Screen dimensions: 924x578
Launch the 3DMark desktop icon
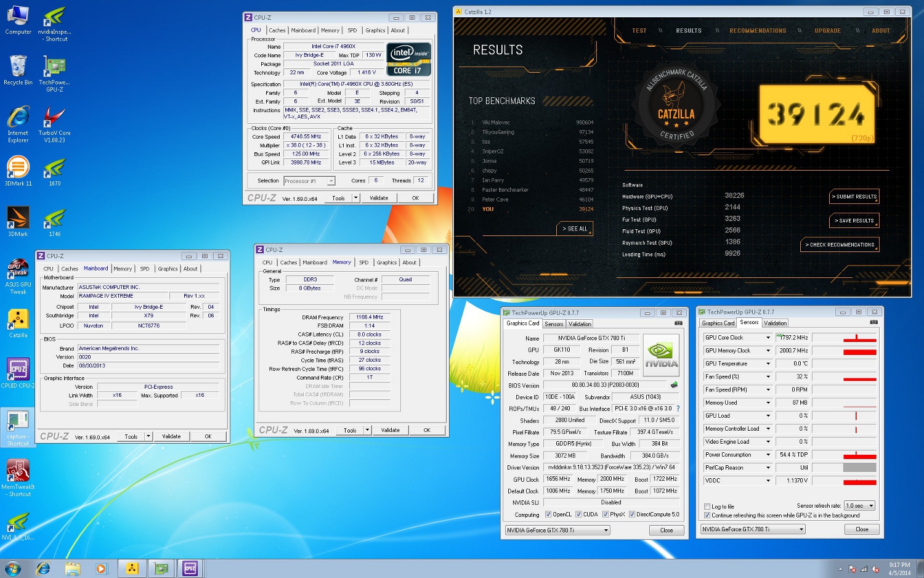coord(18,222)
